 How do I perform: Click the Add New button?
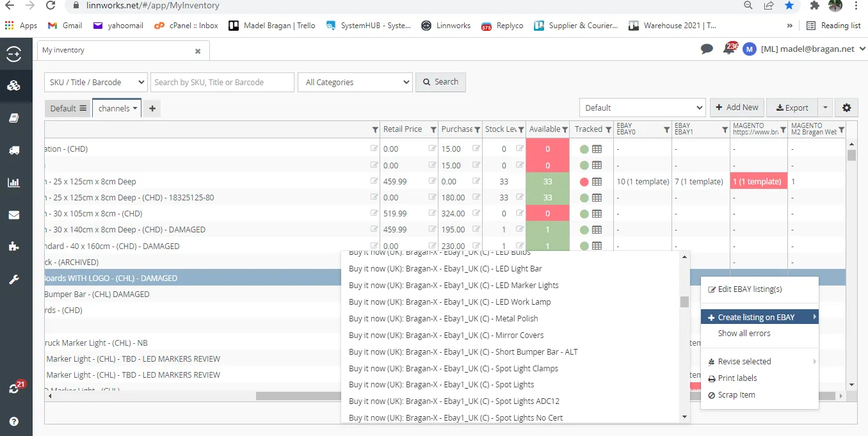tap(737, 108)
